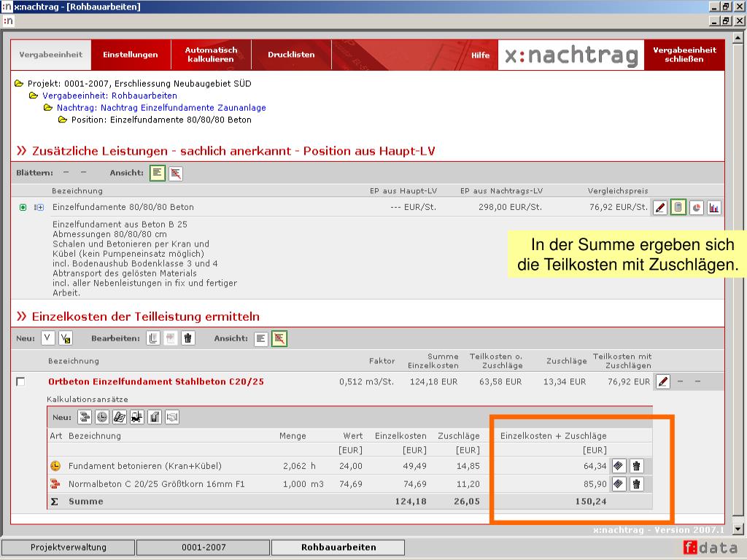
Task: Click the folder icon beside Position: Einzelfundamente 80/80/80 Beton
Action: tap(63, 120)
